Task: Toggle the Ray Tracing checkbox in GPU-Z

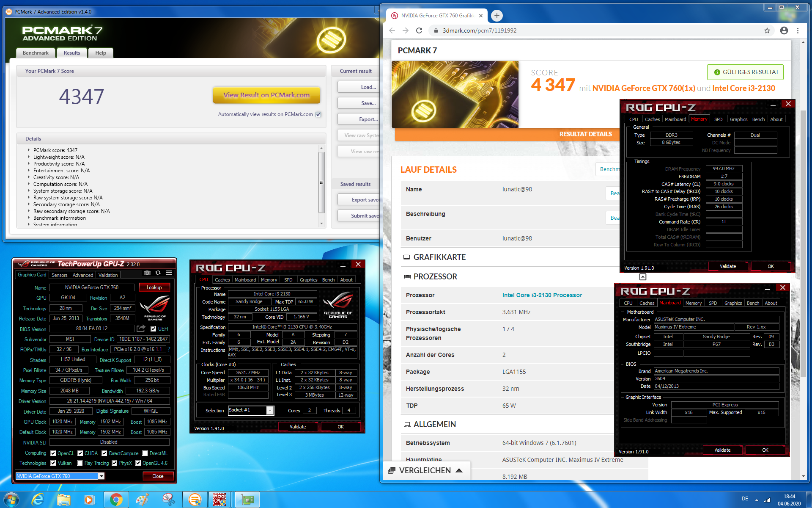Action: click(x=80, y=463)
